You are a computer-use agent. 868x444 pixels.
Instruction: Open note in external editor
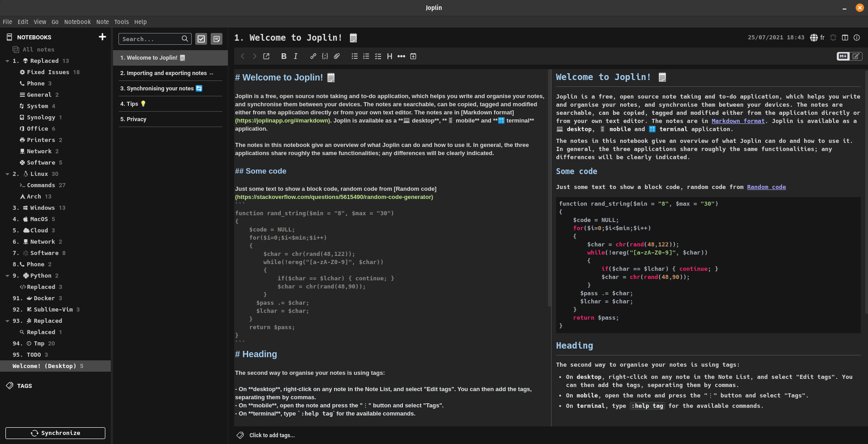pos(266,56)
